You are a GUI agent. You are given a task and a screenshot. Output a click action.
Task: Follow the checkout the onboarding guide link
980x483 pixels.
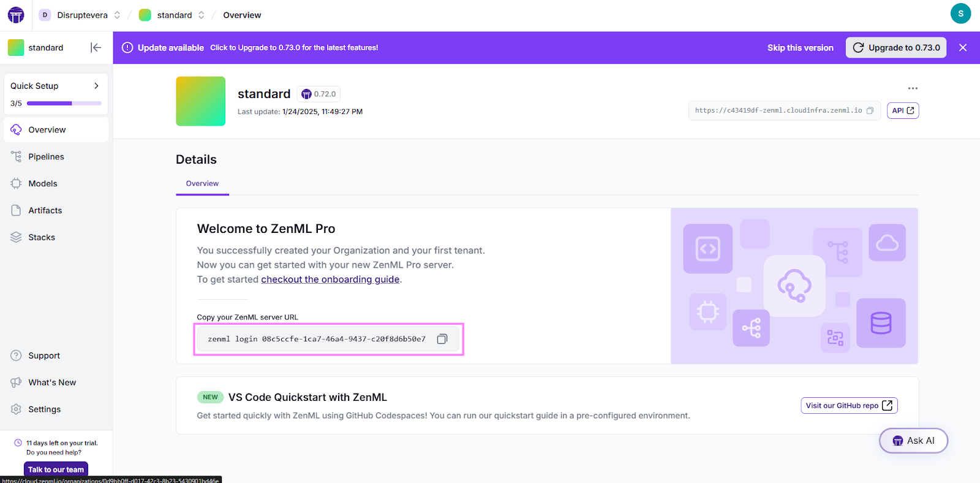click(330, 280)
